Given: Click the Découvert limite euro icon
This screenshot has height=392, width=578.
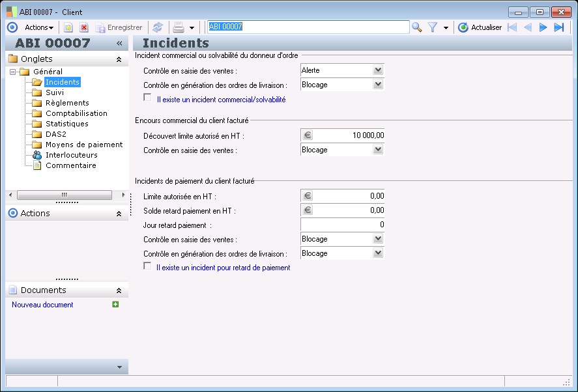Looking at the screenshot, I should click(x=308, y=135).
